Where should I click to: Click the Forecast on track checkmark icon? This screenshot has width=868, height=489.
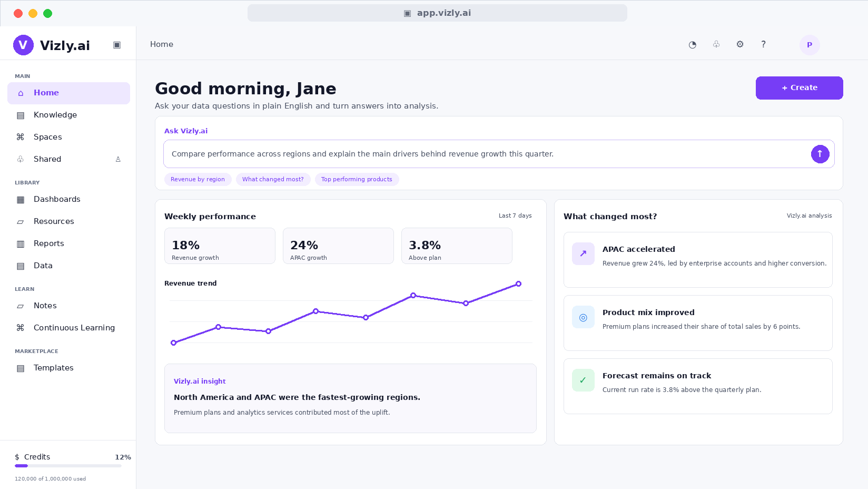point(583,380)
